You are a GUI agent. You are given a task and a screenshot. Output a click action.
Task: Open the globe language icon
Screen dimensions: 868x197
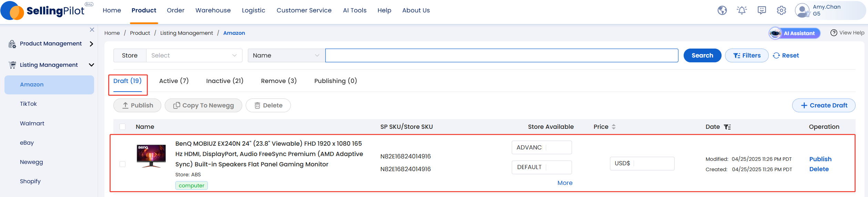722,10
